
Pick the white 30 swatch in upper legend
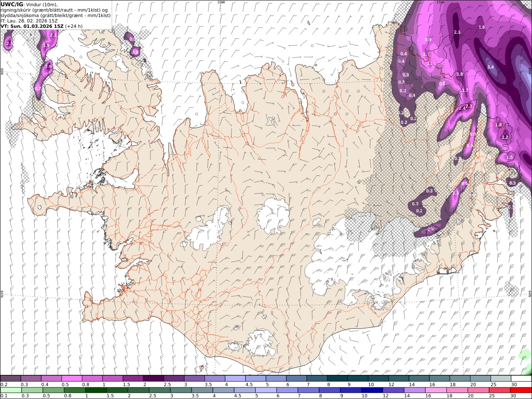pos(521,379)
